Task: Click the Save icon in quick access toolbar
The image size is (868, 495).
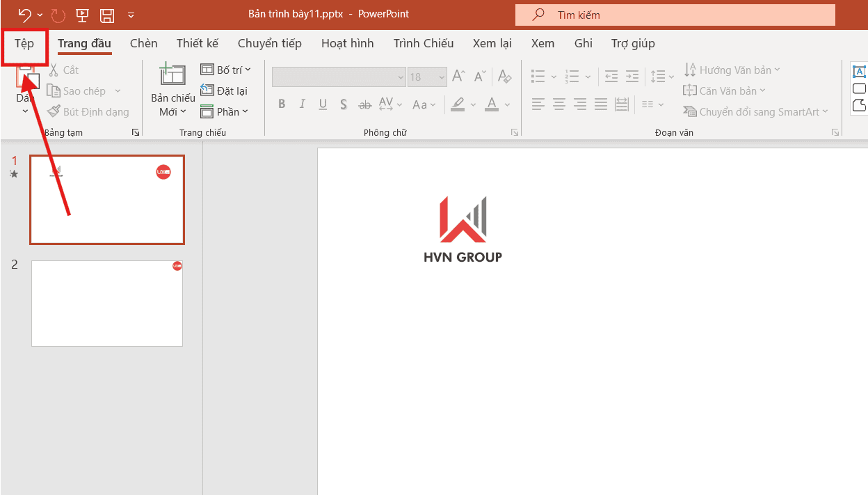Action: click(x=106, y=14)
